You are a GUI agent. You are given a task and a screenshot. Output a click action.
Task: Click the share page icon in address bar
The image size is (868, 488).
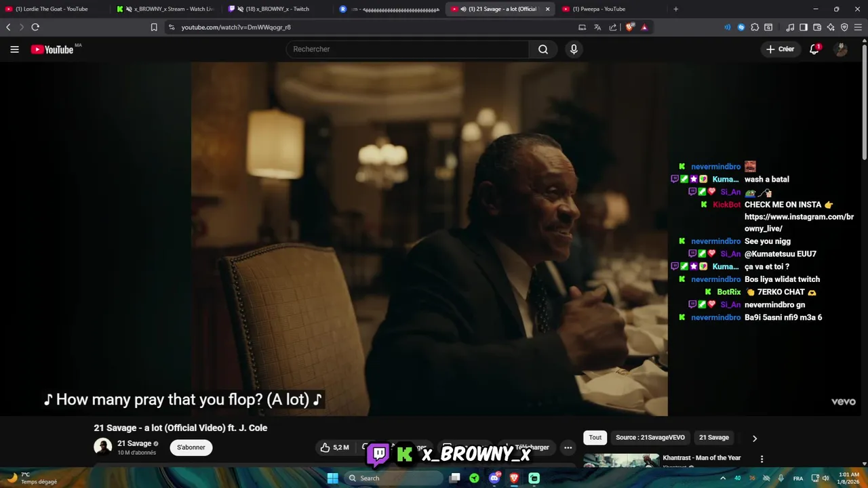coord(613,27)
